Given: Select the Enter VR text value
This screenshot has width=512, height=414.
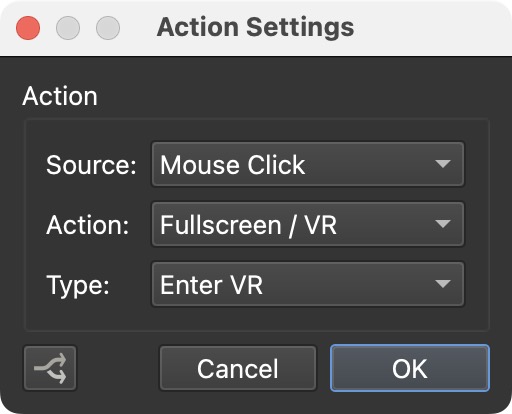Looking at the screenshot, I should click(211, 285).
